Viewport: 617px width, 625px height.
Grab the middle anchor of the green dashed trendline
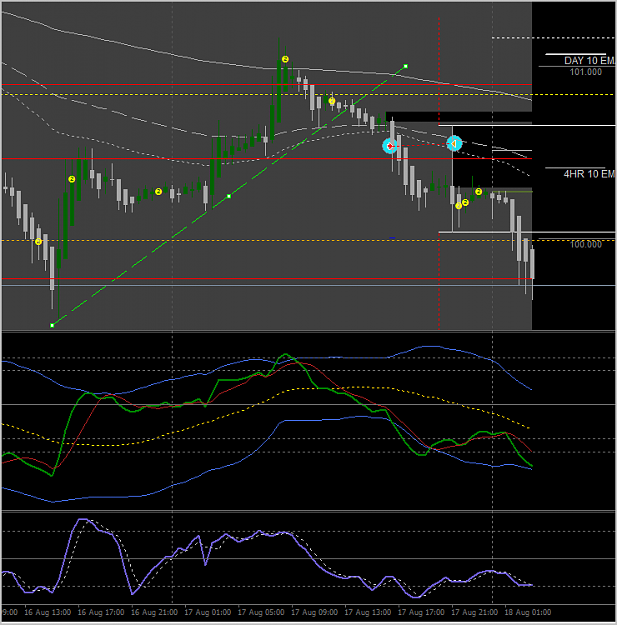tap(229, 196)
